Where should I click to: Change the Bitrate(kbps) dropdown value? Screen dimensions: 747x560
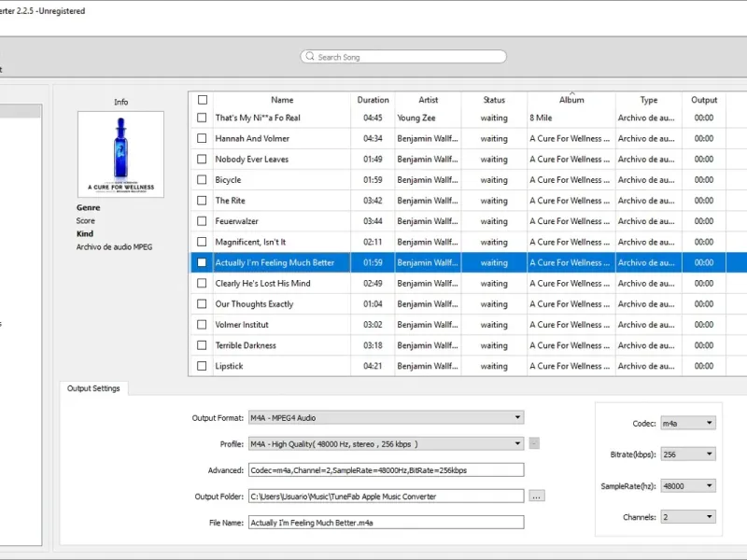pyautogui.click(x=687, y=455)
